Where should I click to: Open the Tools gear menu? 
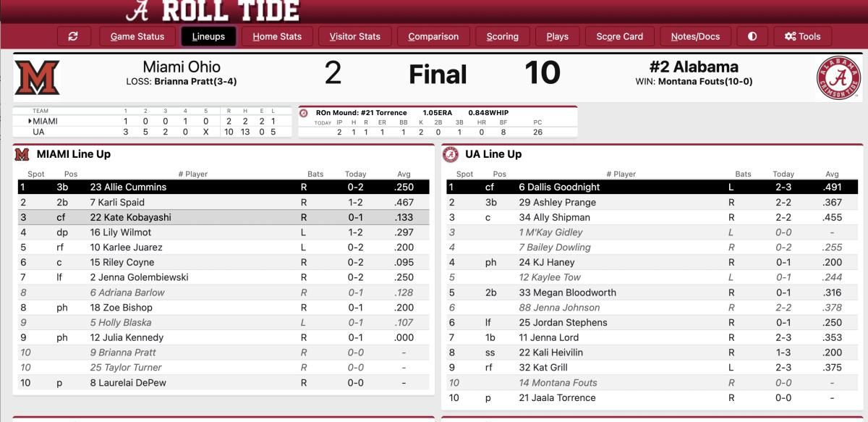pos(803,36)
